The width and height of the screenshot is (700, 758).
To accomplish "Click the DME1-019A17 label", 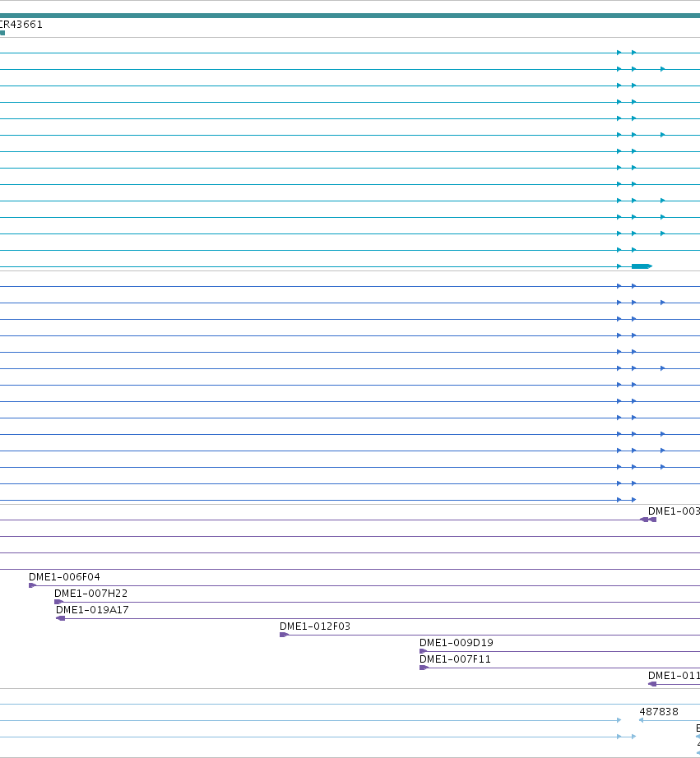I will tap(92, 609).
